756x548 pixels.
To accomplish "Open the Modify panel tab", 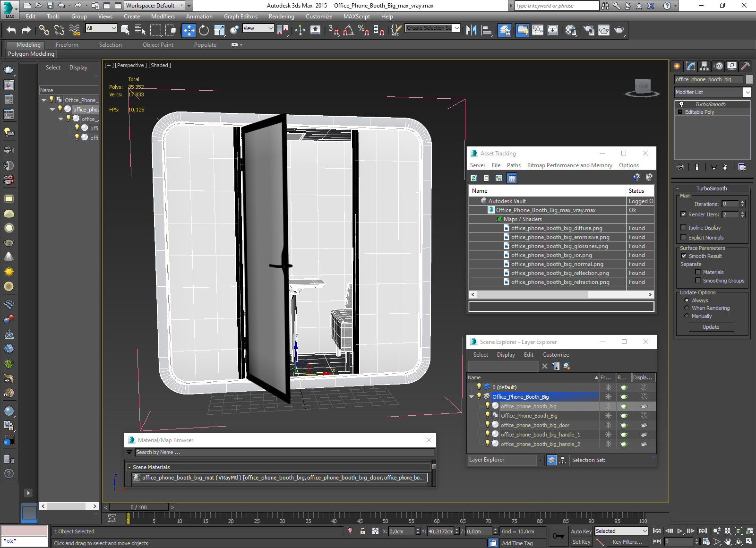I will tap(691, 66).
